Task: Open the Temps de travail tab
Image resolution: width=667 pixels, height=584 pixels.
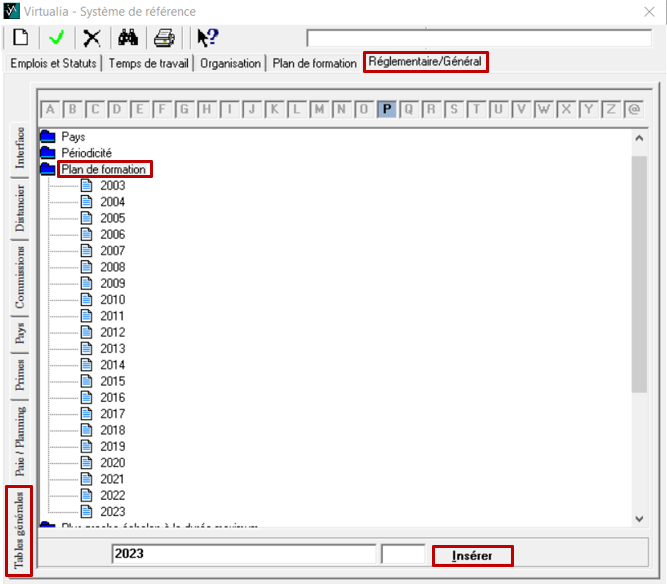Action: tap(148, 63)
